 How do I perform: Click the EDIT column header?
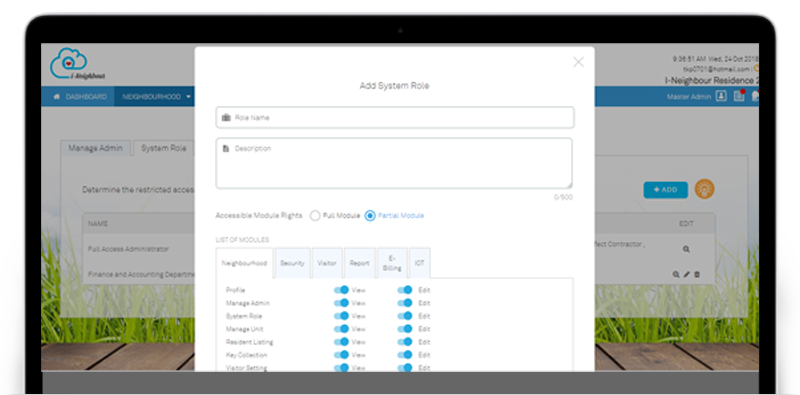coord(686,224)
